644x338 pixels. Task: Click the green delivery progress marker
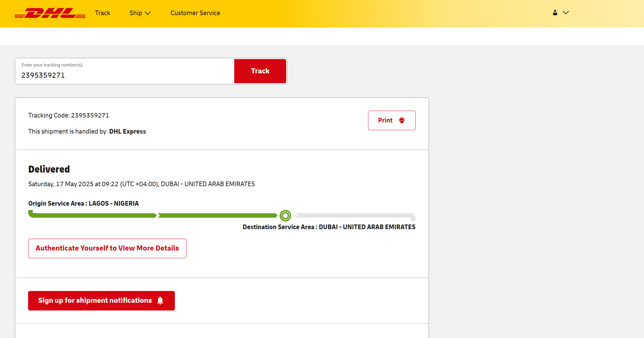click(x=285, y=216)
